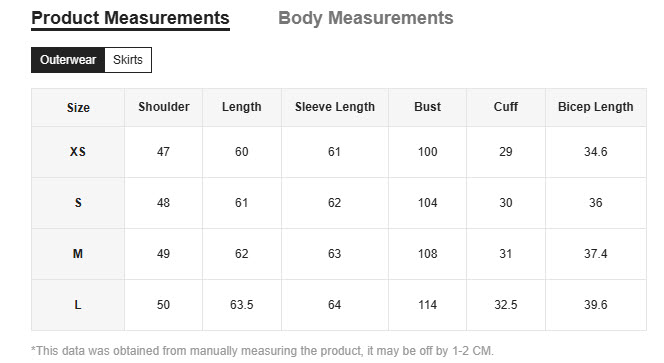Select the M size row label
Screen dimensions: 664x363
tap(78, 254)
